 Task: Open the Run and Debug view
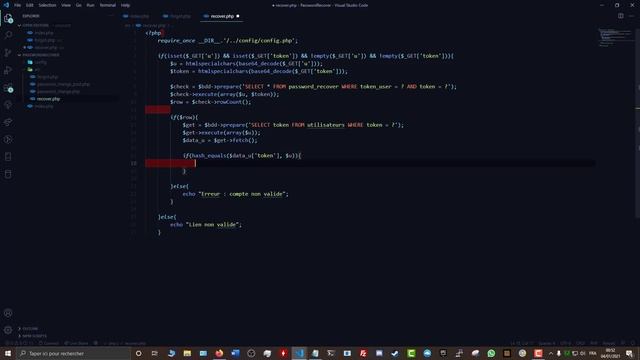(8, 70)
